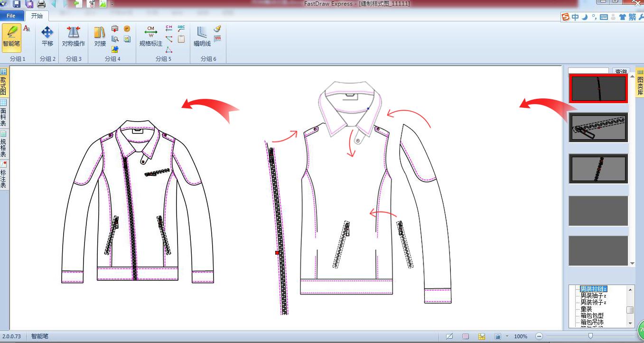This screenshot has height=343, width=644.
Task: Open the 图类库 library side tab
Action: 640,82
